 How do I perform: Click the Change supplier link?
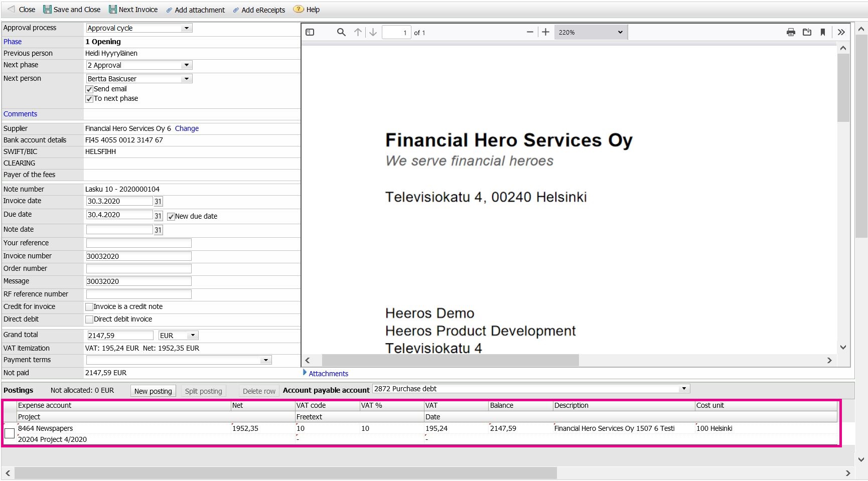[x=187, y=129]
